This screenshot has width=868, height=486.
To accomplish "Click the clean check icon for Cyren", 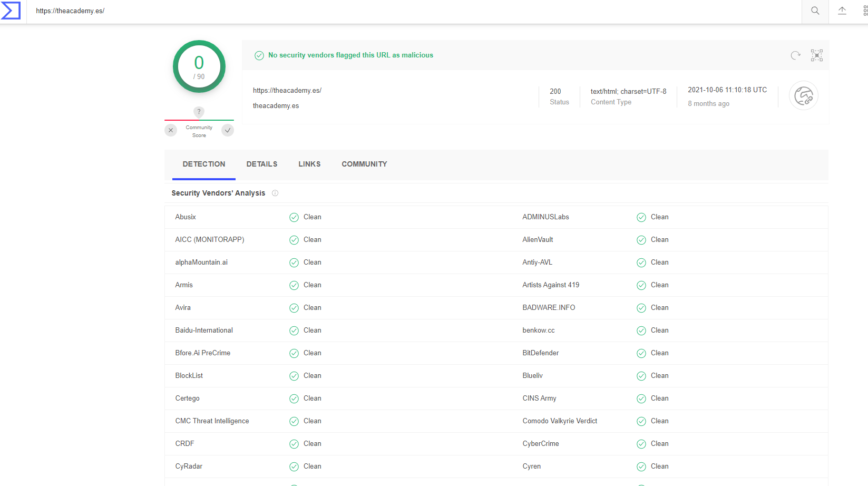I will tap(641, 466).
